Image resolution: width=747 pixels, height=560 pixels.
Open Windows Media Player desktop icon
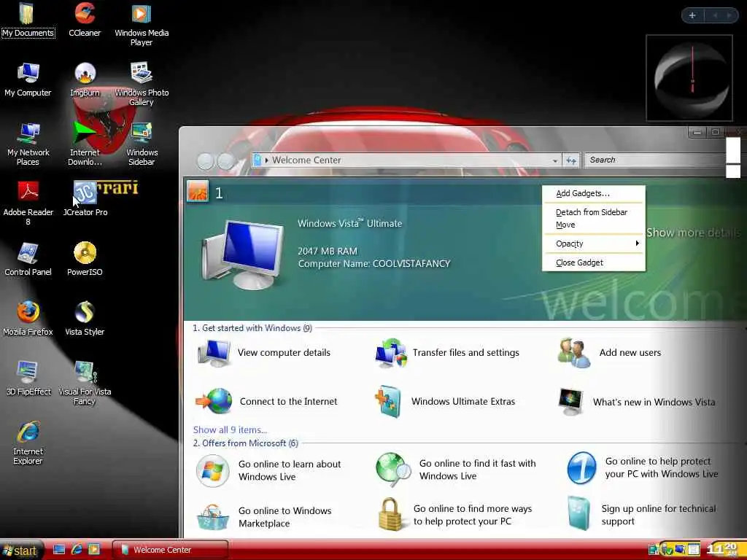click(142, 24)
